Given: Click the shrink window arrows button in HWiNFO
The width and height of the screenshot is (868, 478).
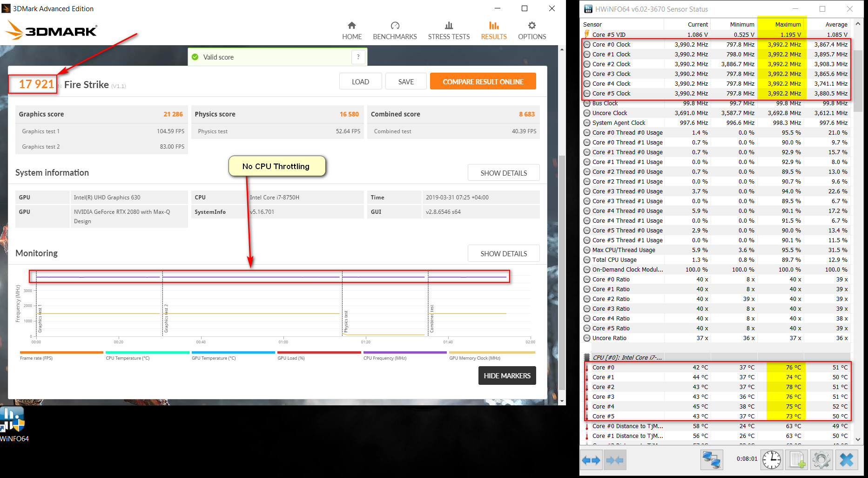Looking at the screenshot, I should [615, 460].
